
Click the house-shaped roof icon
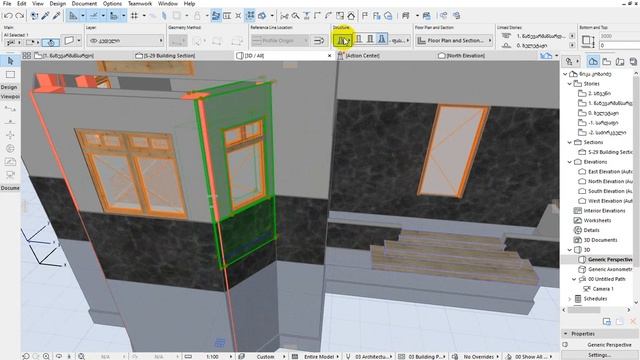pos(351,16)
